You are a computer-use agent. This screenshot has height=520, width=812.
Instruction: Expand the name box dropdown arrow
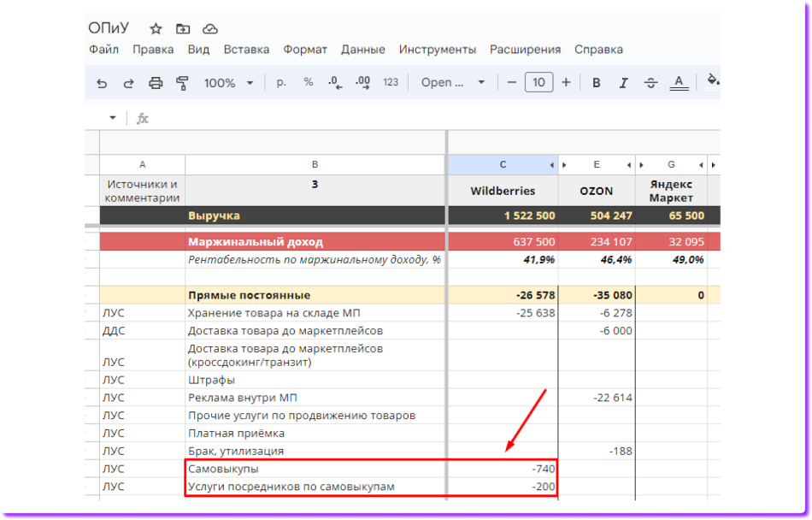point(113,118)
